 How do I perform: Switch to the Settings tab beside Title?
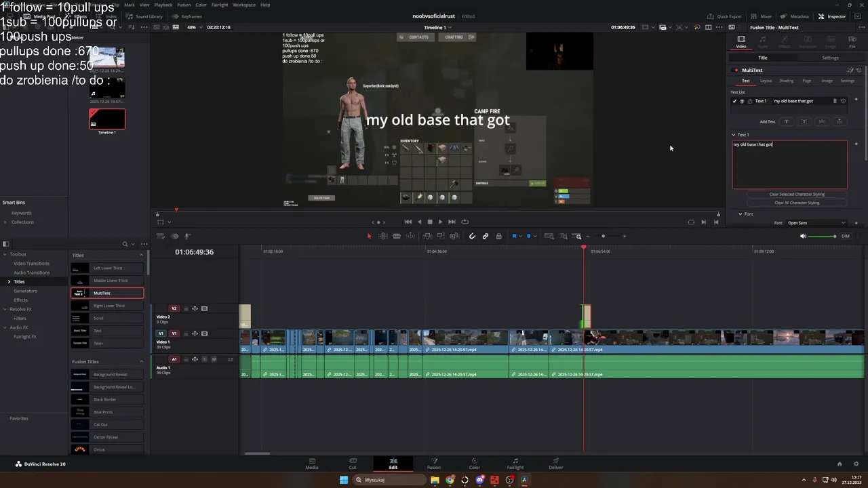point(830,58)
